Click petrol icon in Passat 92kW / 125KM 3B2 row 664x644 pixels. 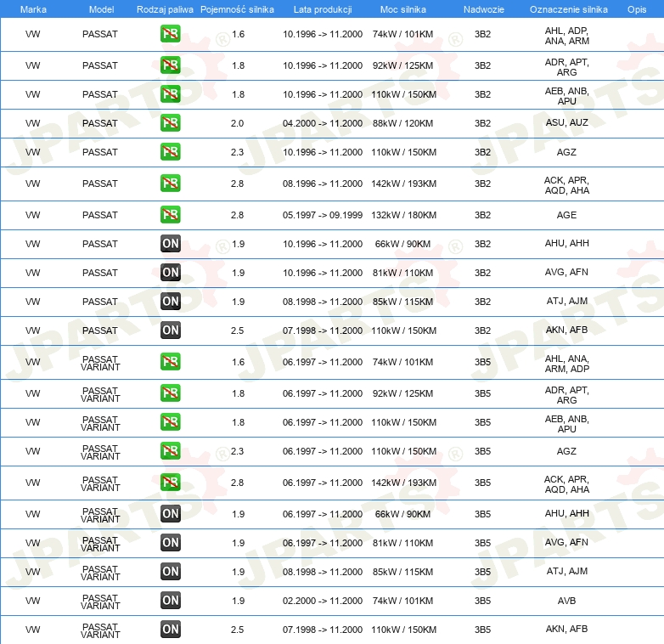(170, 65)
